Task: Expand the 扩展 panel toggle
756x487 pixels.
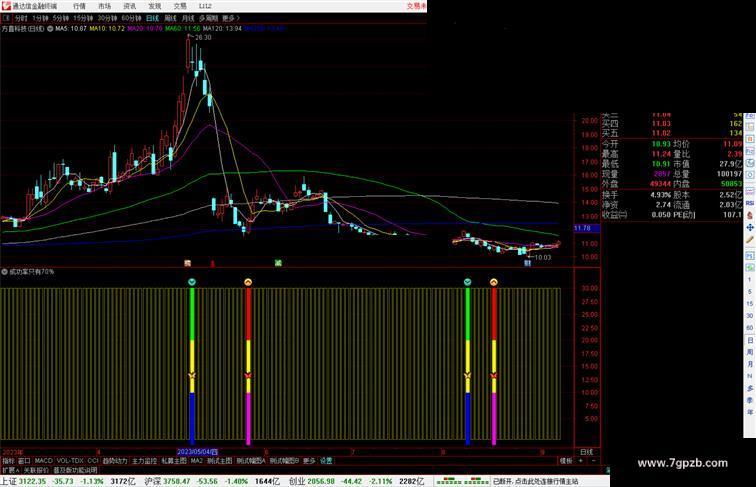Action: point(10,470)
